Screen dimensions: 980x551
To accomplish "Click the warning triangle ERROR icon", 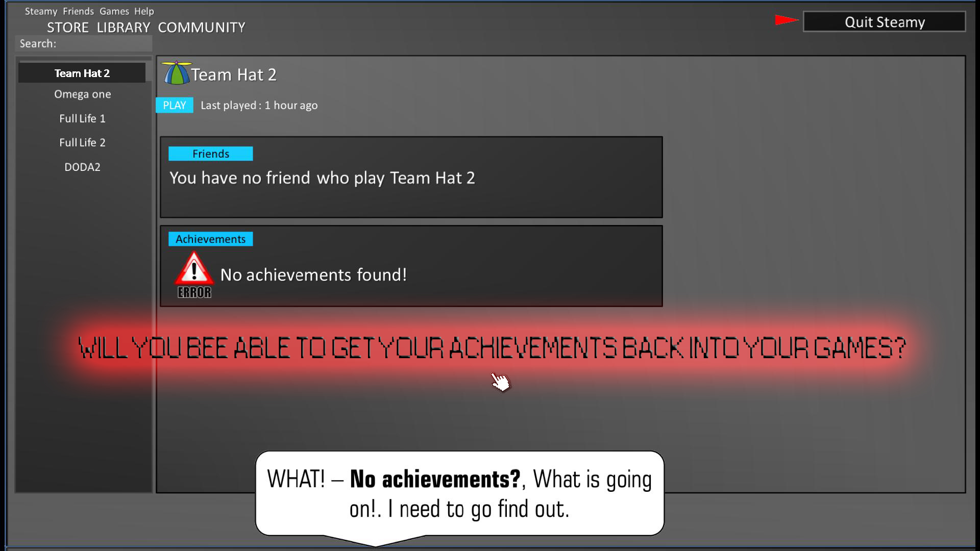I will 194,274.
